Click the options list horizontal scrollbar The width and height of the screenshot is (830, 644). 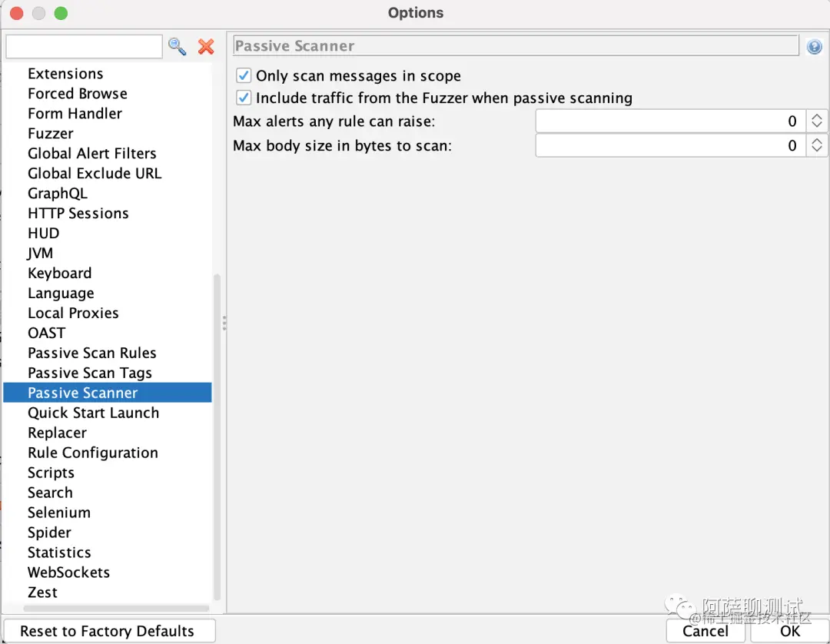[x=116, y=608]
